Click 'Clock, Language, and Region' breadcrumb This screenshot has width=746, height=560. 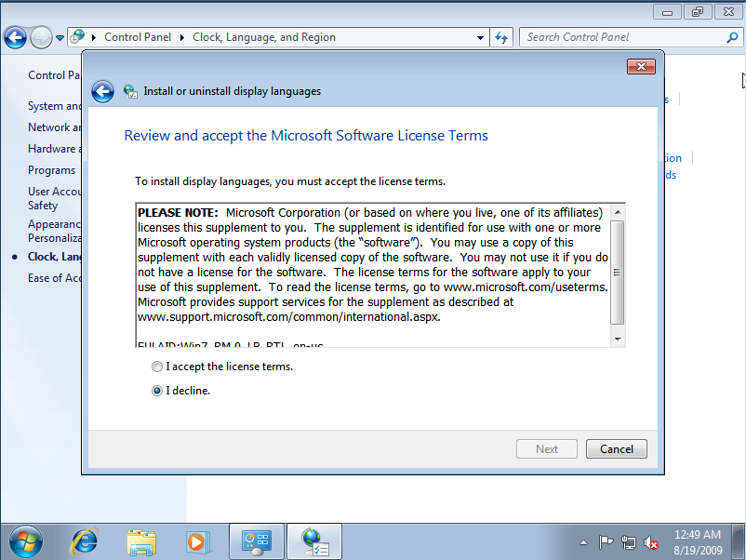tap(264, 37)
